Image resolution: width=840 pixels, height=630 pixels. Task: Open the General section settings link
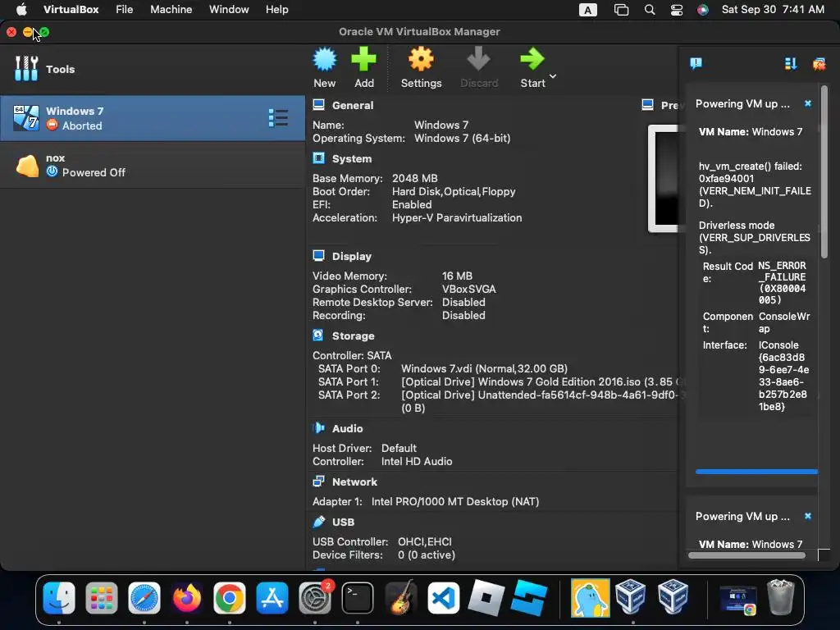(353, 106)
